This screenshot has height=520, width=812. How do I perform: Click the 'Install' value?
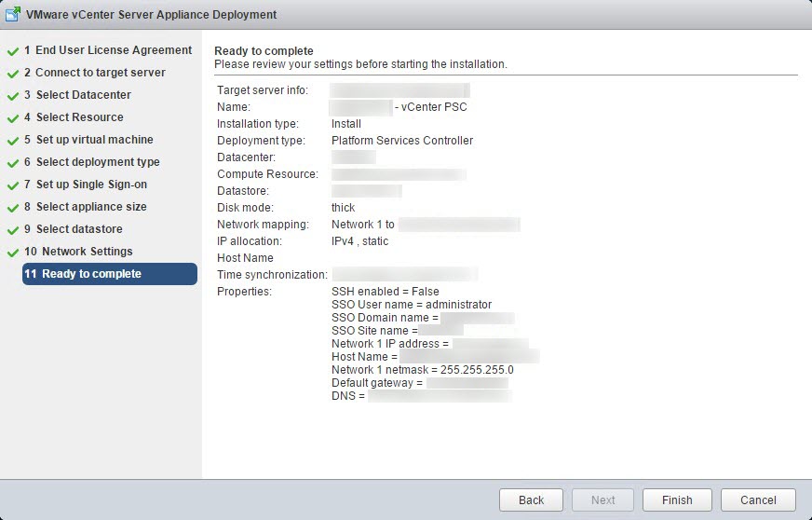(345, 124)
